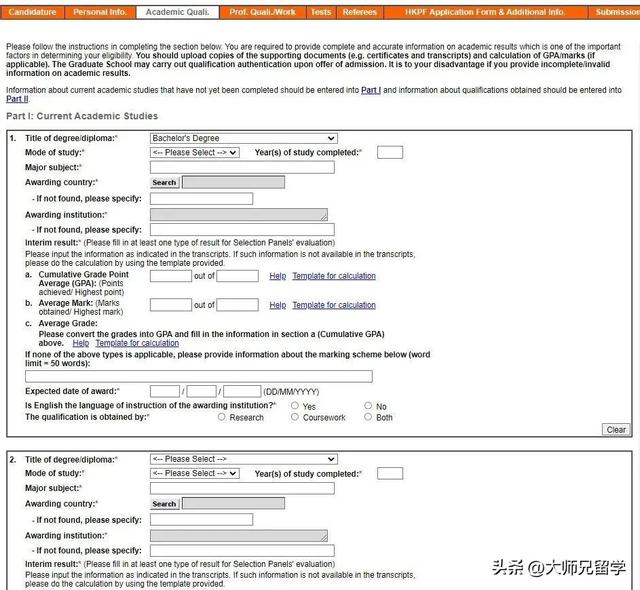The image size is (640, 590).
Task: Open section 1 Mode of study dropdown
Action: (195, 153)
